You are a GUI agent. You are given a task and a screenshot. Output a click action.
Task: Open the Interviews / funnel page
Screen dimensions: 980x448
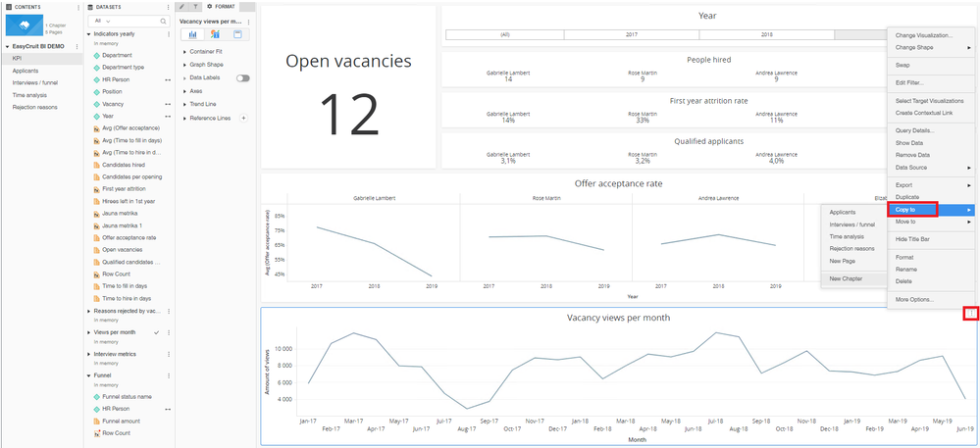tap(34, 83)
